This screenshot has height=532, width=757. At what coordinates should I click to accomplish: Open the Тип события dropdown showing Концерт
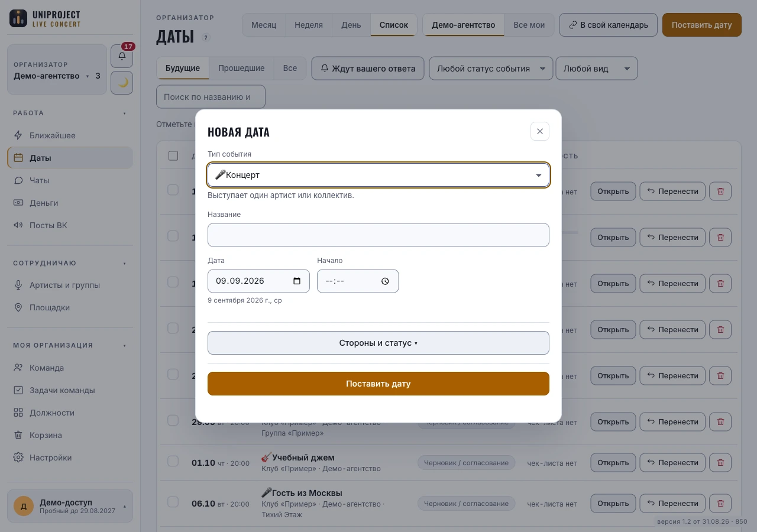[378, 175]
